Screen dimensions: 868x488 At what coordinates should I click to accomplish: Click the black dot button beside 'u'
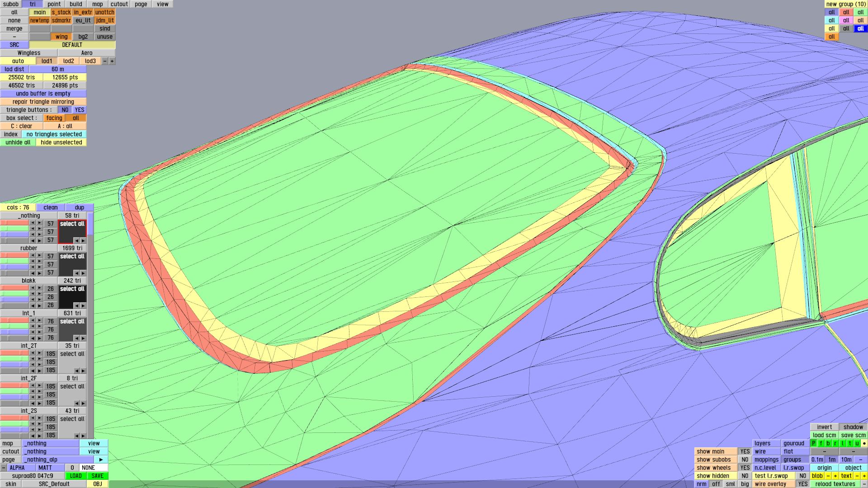[x=864, y=443]
